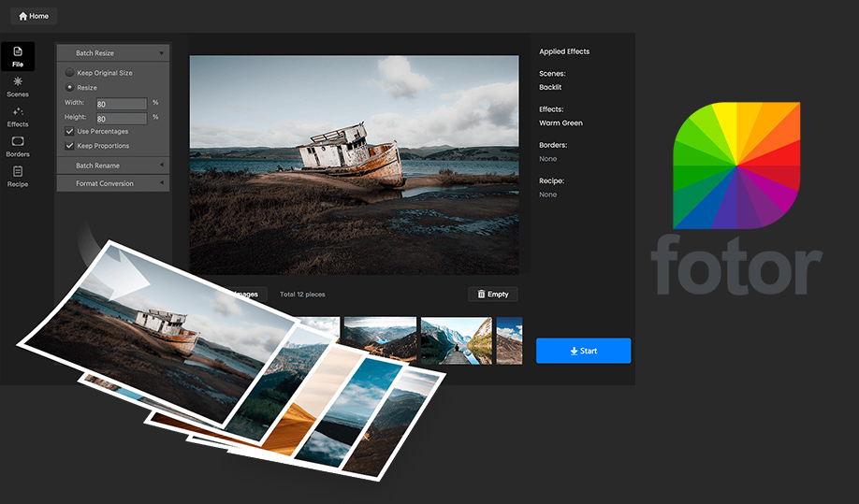Toggle Use Percentages checkbox

point(69,131)
